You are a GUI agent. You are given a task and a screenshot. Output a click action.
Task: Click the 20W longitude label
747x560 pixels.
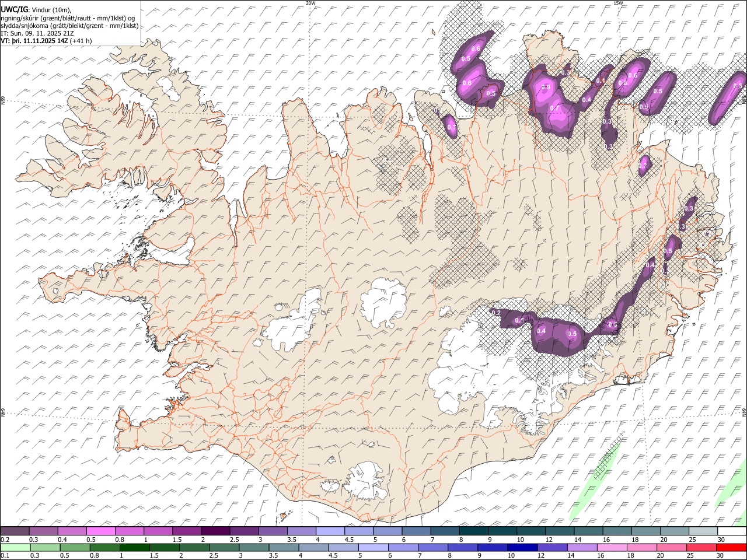(310, 3)
